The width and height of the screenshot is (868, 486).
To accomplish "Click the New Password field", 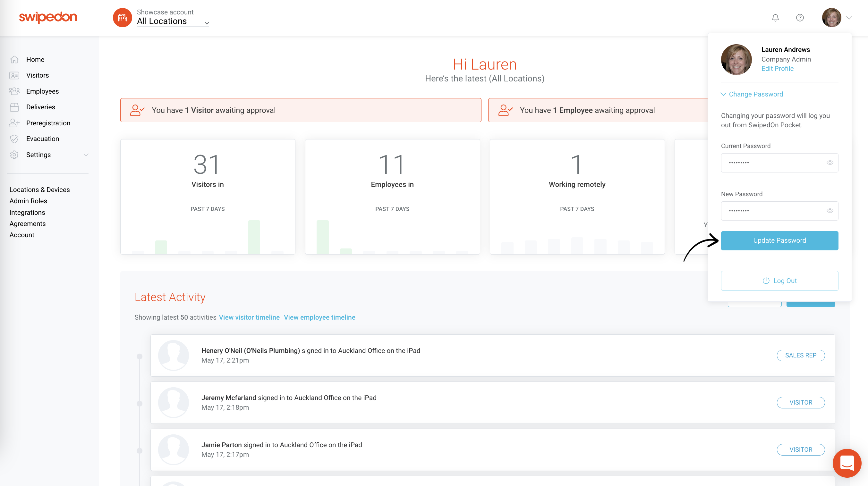I will pos(779,211).
